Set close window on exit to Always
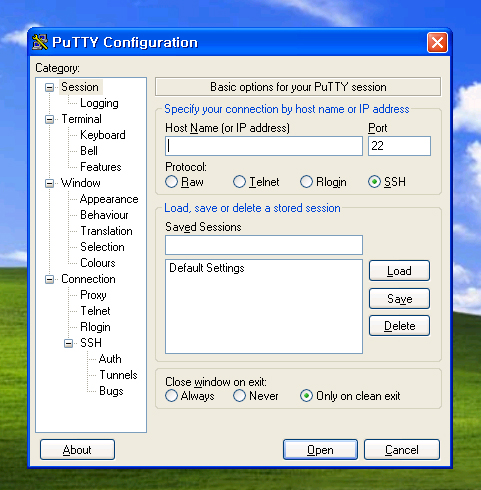481x490 pixels. (x=172, y=396)
